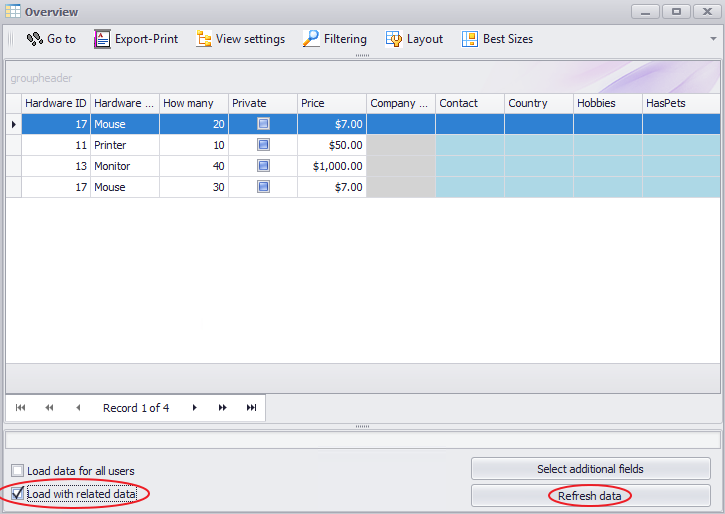Screen dimensions: 725x514
Task: Click the overview window title icon
Action: [x=12, y=12]
